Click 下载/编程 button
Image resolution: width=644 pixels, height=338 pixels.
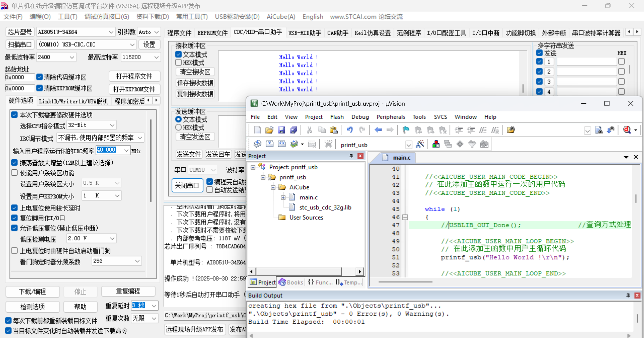(33, 291)
